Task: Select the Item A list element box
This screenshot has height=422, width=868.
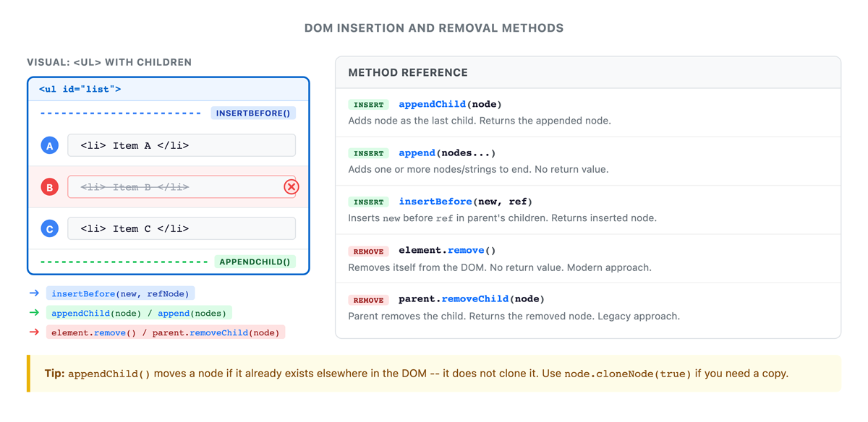Action: 182,145
